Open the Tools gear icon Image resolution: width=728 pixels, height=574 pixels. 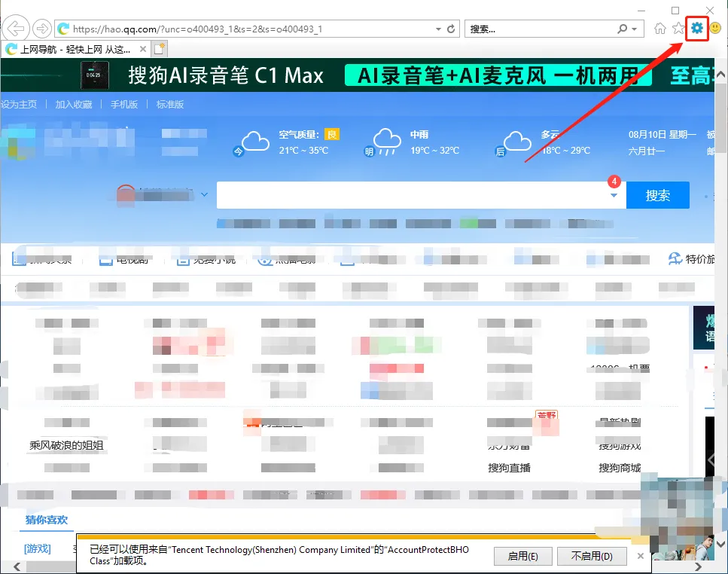pos(697,29)
